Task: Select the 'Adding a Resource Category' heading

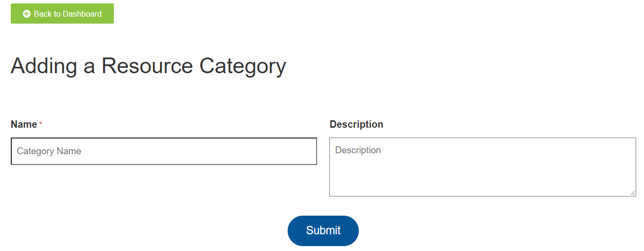Action: (148, 66)
